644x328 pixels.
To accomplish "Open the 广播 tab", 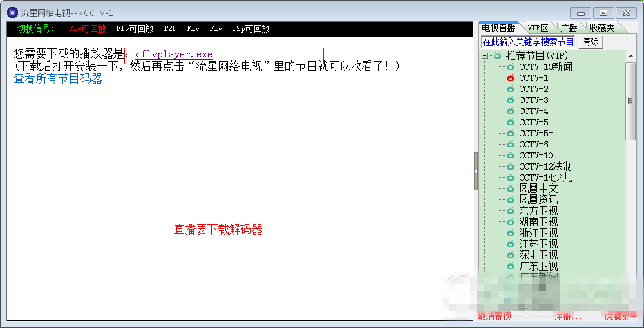I will pos(569,28).
